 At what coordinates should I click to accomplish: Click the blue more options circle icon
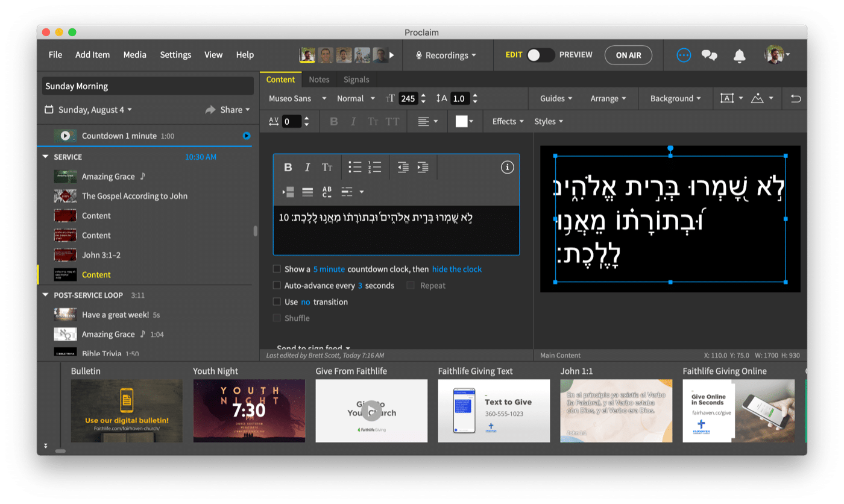(684, 55)
